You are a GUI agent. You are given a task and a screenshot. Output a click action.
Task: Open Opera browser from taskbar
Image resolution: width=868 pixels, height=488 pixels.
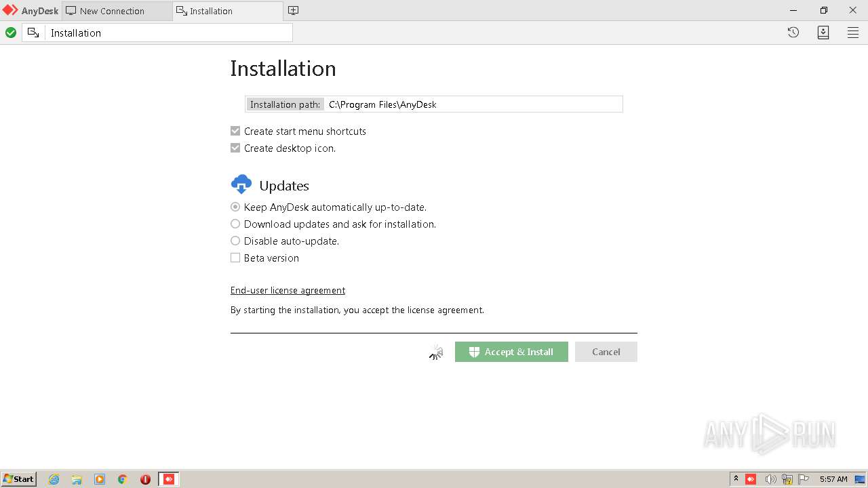(x=145, y=479)
